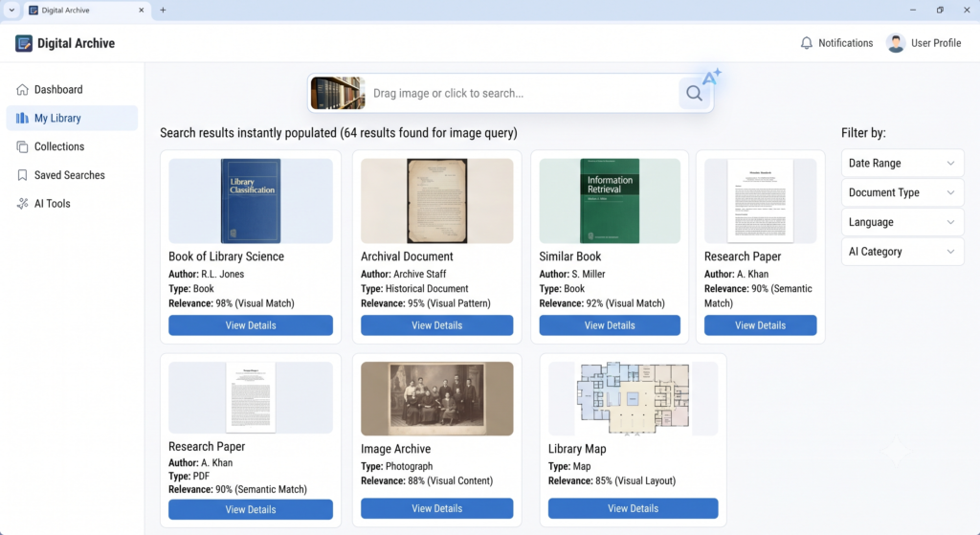
Task: Click 'Author: S. Miller' text
Action: pos(572,274)
